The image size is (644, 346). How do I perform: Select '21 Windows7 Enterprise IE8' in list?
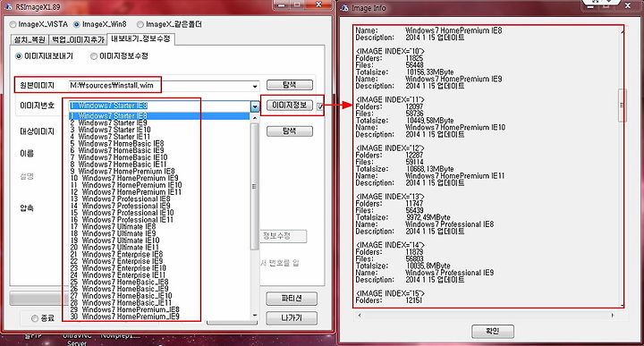pos(159,255)
